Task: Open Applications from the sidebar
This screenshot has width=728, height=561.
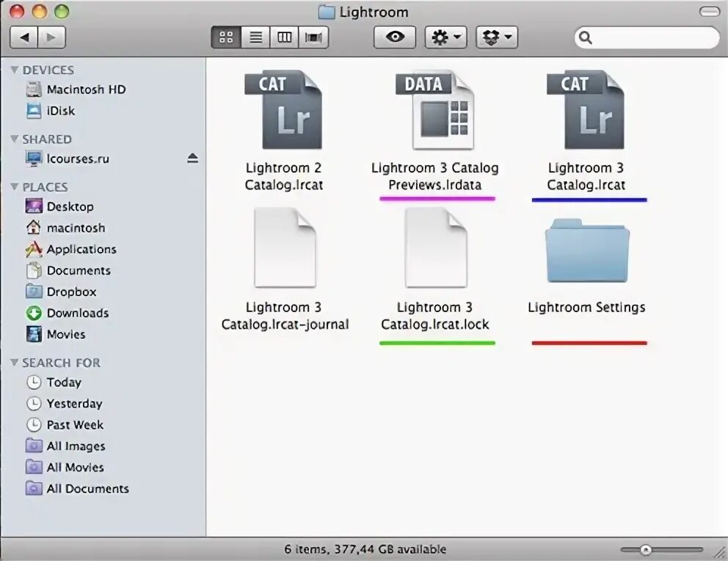Action: (x=71, y=249)
